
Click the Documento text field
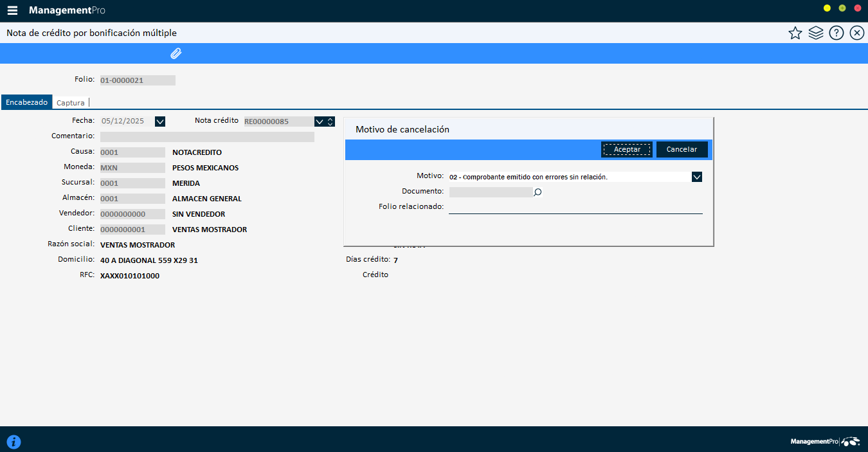tap(491, 192)
